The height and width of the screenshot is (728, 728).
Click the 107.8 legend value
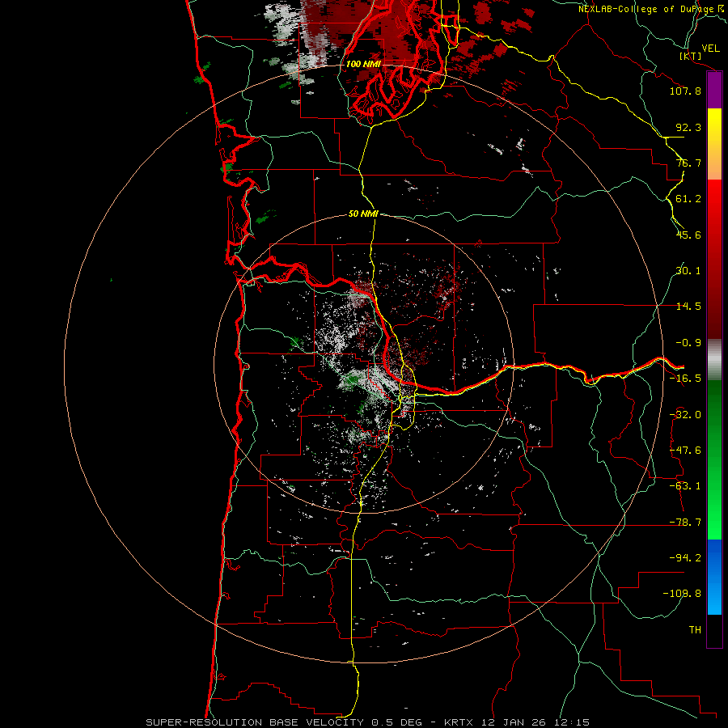685,91
